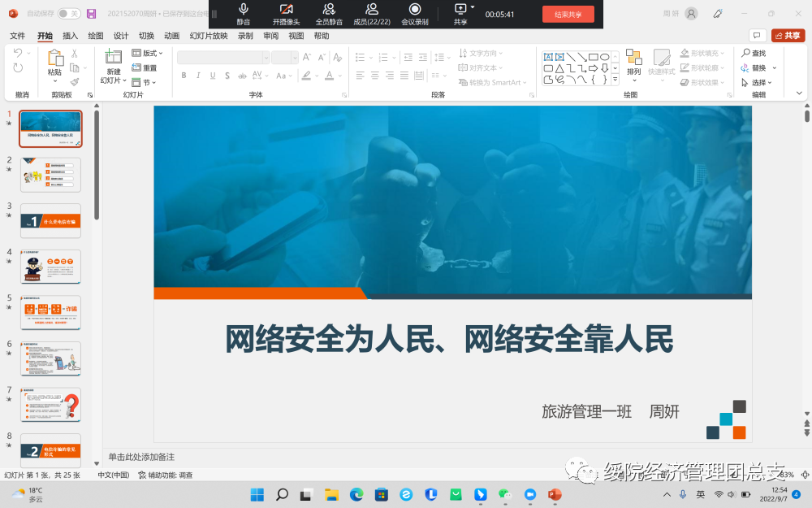This screenshot has width=812, height=508.
Task: Mute the microphone in meeting toolbar
Action: tap(243, 12)
